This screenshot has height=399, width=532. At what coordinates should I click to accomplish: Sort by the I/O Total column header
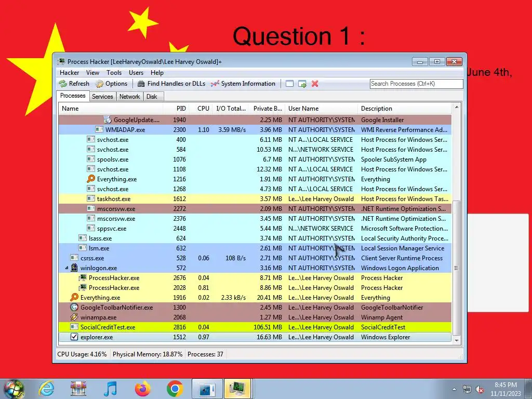(230, 109)
